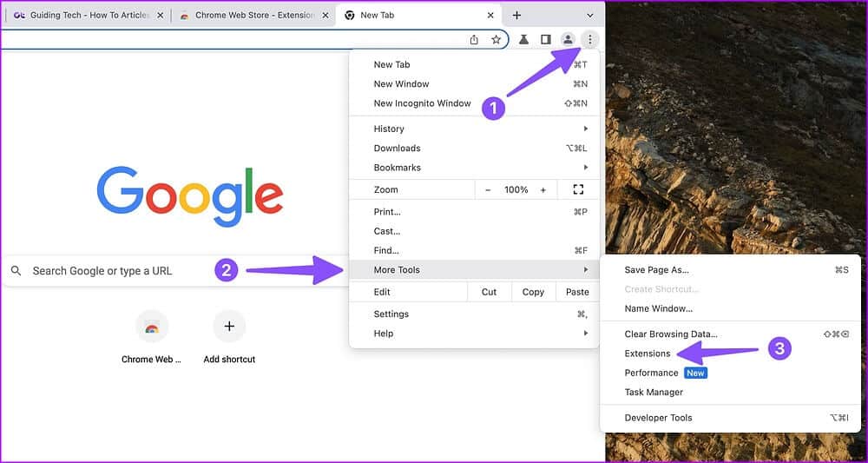Choose New Tab from the Chrome menu
The width and height of the screenshot is (868, 463).
tap(475, 64)
